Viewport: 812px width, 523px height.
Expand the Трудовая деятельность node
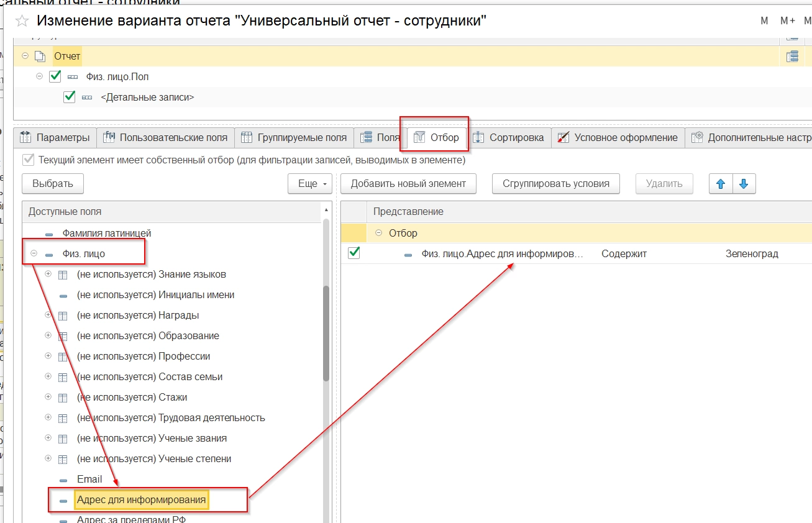[48, 417]
